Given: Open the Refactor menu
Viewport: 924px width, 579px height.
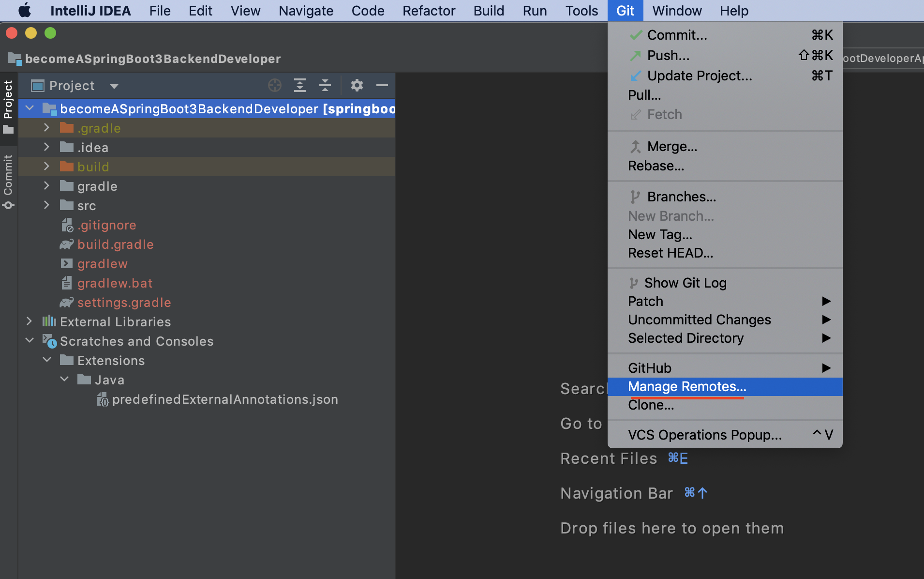Looking at the screenshot, I should (429, 11).
